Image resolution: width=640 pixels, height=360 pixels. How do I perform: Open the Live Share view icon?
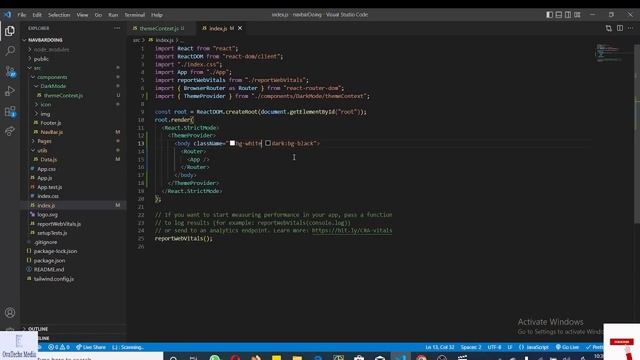[10, 131]
